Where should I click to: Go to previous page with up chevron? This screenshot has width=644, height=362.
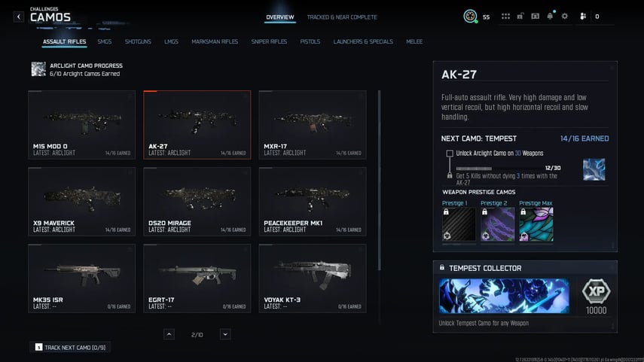pos(169,334)
